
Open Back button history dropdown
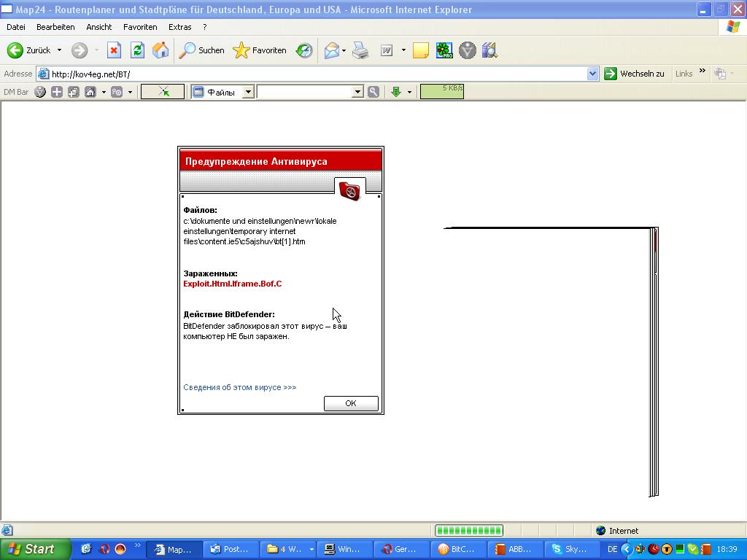(59, 50)
